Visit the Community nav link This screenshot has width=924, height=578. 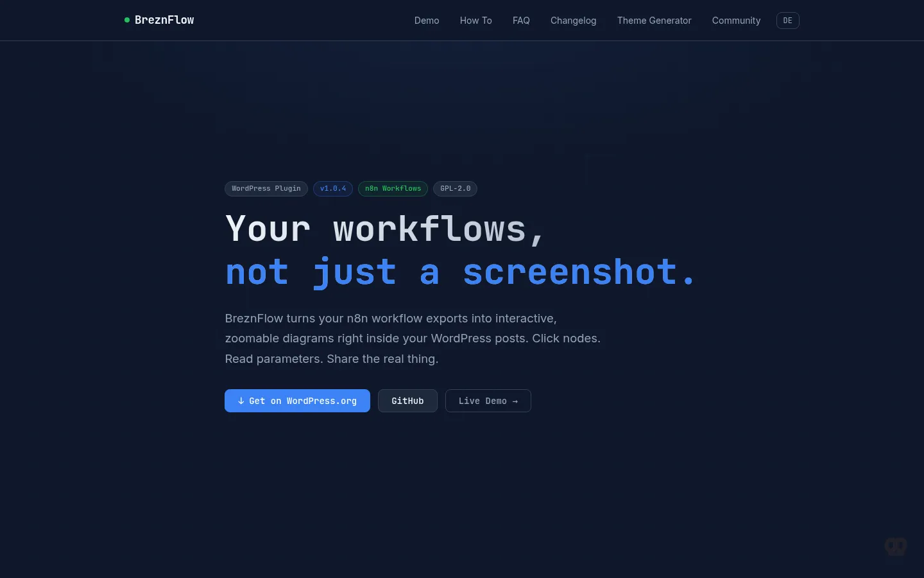(x=736, y=21)
